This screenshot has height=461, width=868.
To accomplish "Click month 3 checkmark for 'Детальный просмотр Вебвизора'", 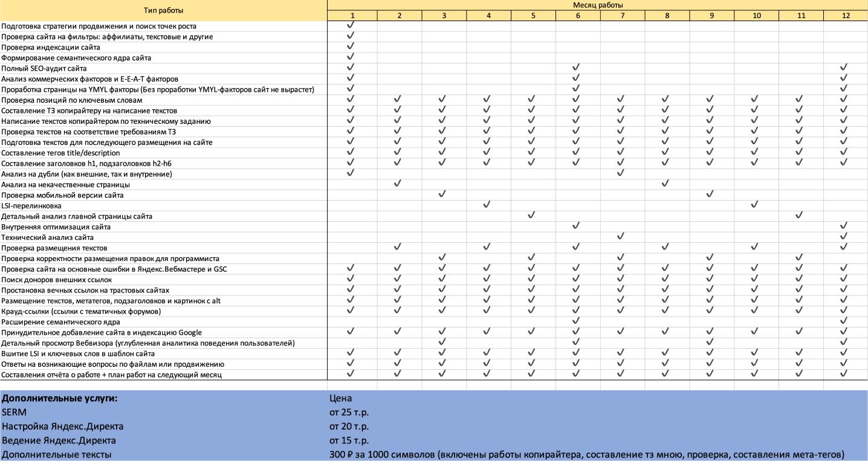I will (x=442, y=342).
